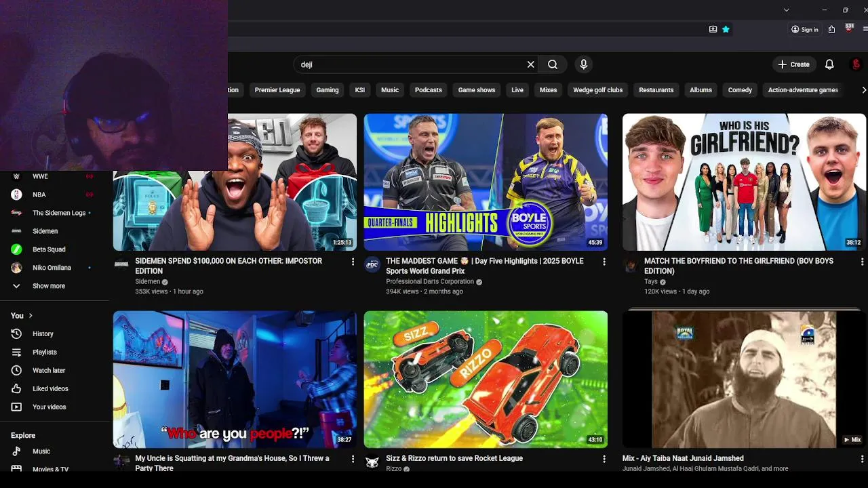Open the browser hamburger menu

pos(865,29)
